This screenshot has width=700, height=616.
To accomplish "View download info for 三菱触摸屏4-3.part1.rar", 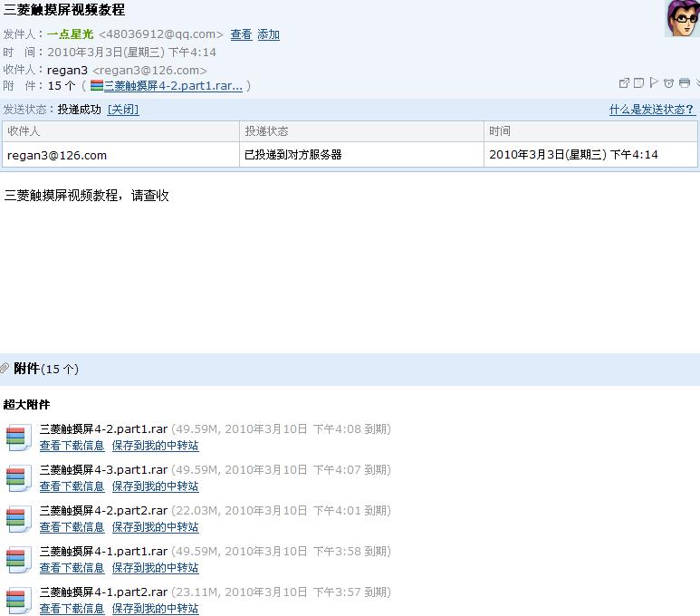I will 72,486.
